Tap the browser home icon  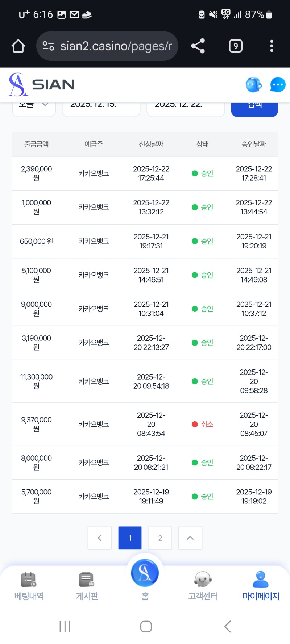pyautogui.click(x=18, y=46)
